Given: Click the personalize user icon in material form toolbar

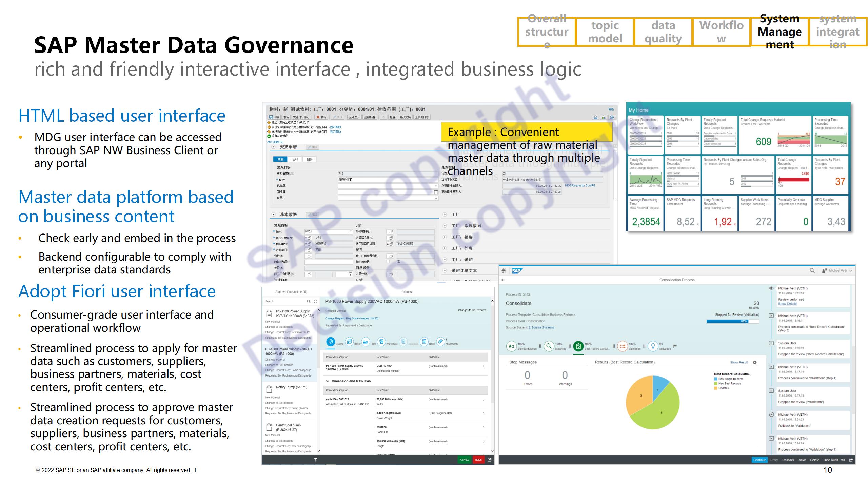Looking at the screenshot, I should 604,117.
